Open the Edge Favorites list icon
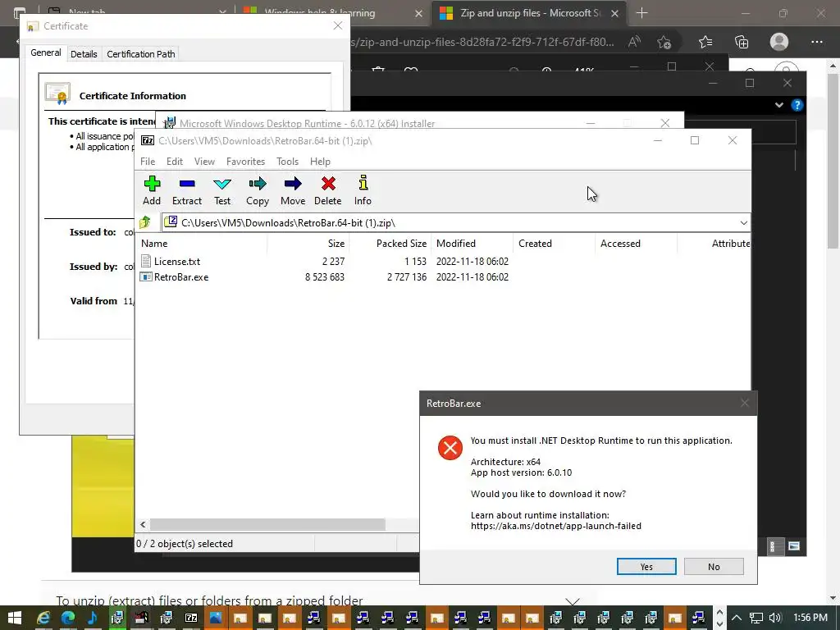This screenshot has width=840, height=630. [705, 42]
